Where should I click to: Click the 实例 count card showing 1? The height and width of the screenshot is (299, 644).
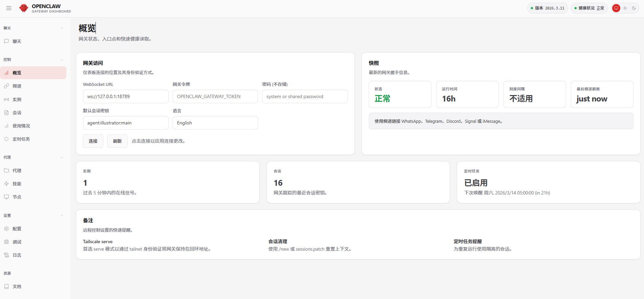(168, 182)
